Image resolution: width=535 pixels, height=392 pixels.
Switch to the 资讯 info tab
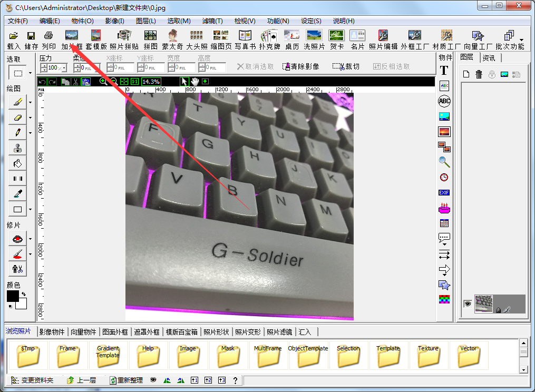tap(489, 57)
